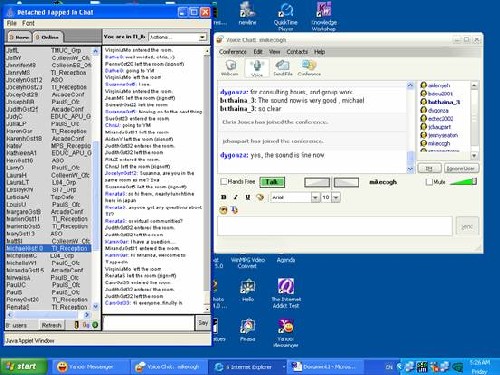
Task: Open the View menu in Voice Chat
Action: click(275, 52)
